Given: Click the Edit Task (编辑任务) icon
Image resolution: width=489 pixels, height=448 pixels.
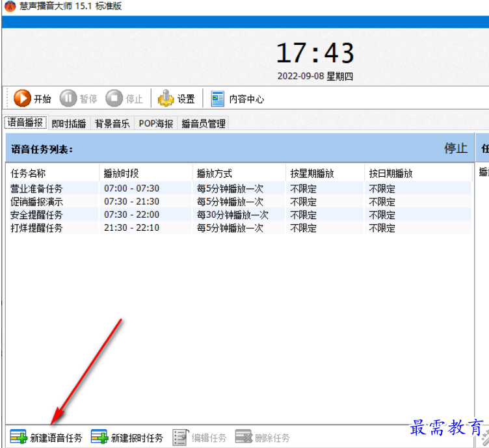Looking at the screenshot, I should [x=181, y=437].
